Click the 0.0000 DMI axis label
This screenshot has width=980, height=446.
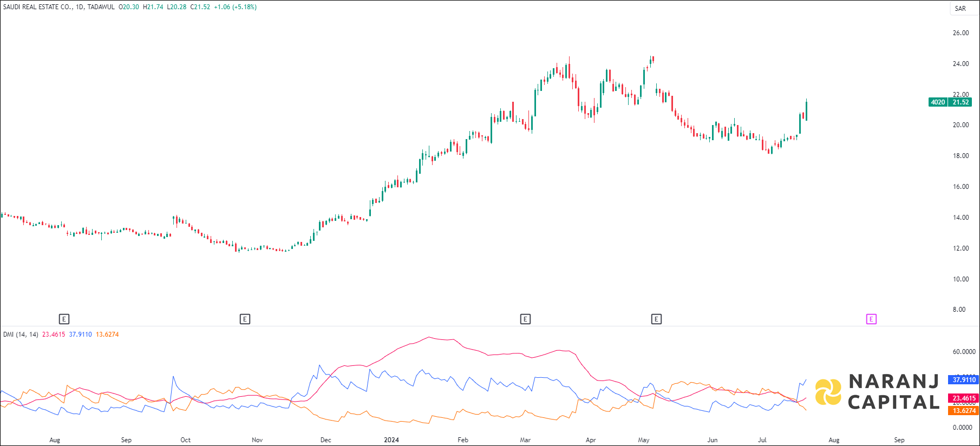click(963, 428)
